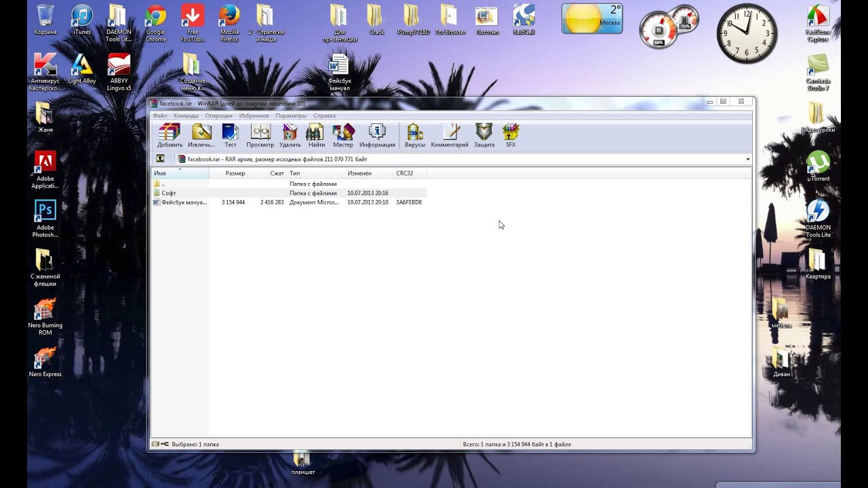
Task: Click CRC32 value 3A6FEBD8
Action: pos(409,202)
